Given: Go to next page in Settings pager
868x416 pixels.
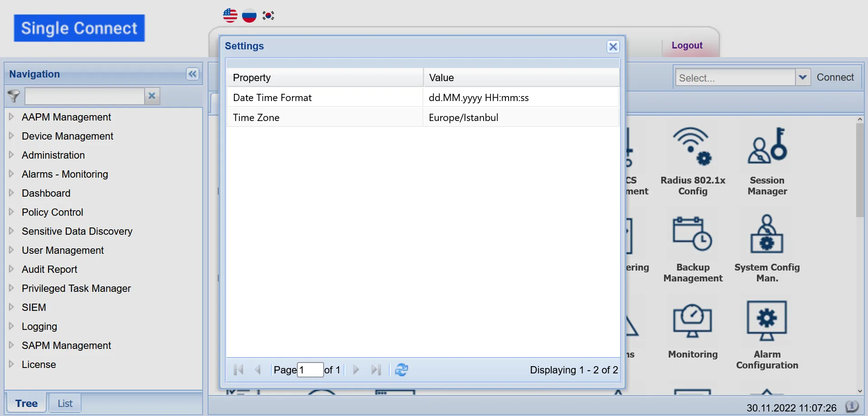Looking at the screenshot, I should [x=356, y=370].
